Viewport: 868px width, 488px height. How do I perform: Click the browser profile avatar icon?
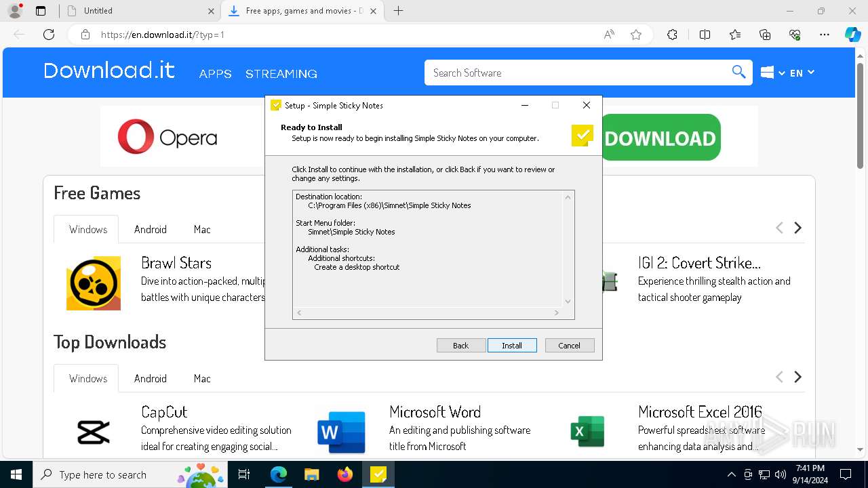(x=15, y=11)
